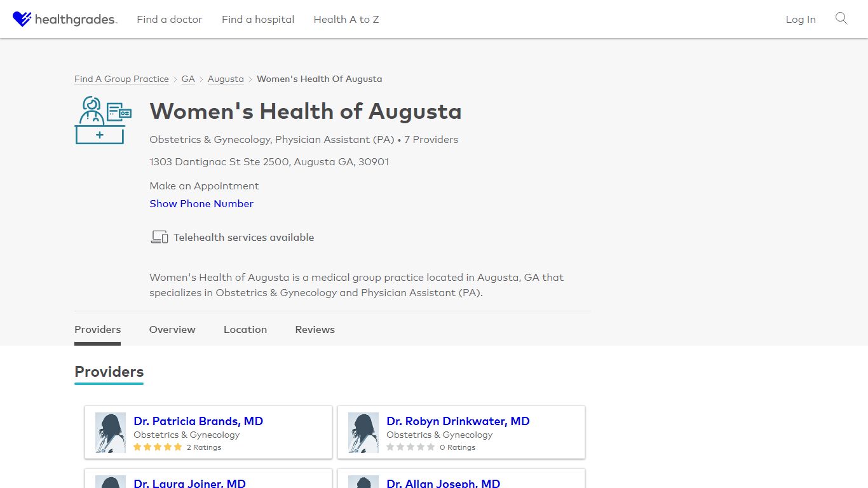Click Show Phone Number link
Viewport: 868px width, 488px height.
pos(201,203)
